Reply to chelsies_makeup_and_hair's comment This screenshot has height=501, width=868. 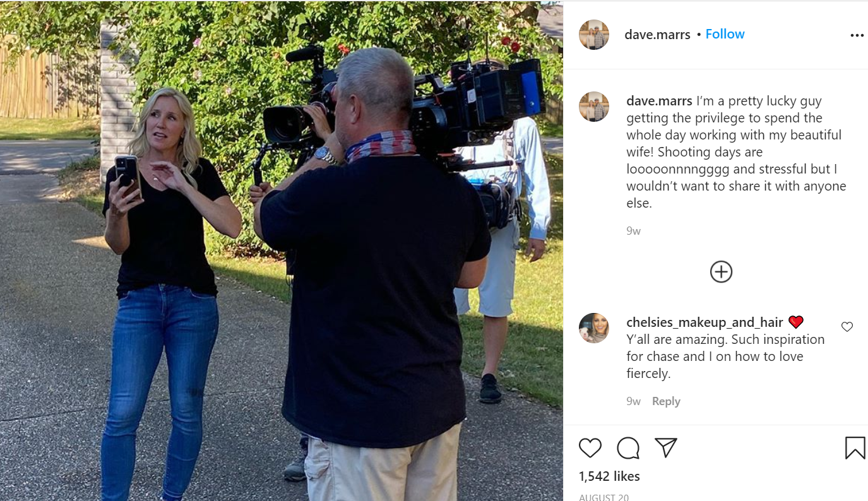click(x=666, y=401)
